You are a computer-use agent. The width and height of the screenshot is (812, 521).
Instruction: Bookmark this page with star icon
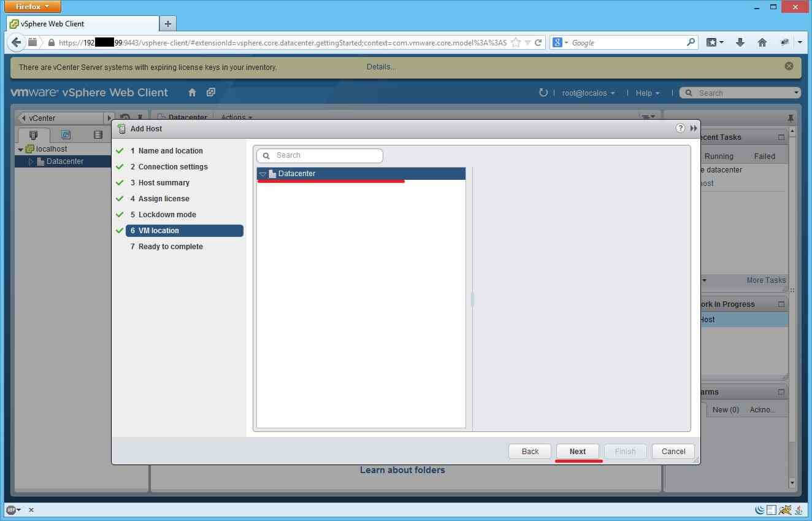pyautogui.click(x=516, y=43)
